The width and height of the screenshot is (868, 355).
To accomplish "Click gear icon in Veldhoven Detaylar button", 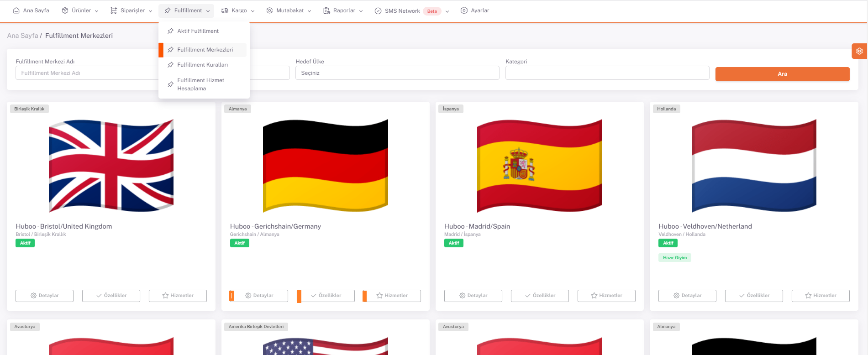I will click(x=676, y=296).
